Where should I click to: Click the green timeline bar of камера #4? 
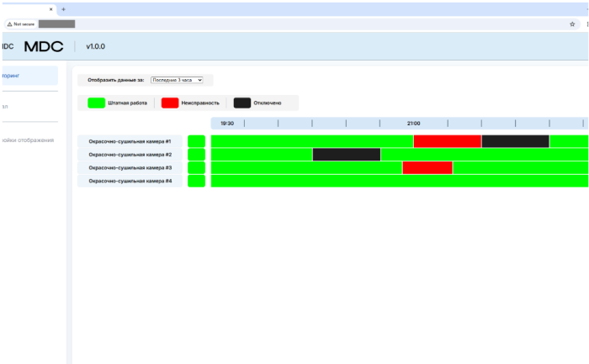coord(400,181)
